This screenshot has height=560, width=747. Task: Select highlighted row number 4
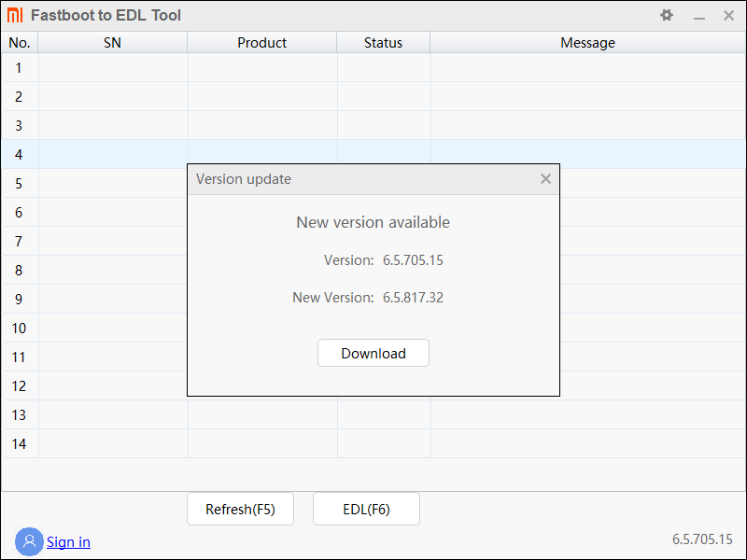tap(373, 154)
